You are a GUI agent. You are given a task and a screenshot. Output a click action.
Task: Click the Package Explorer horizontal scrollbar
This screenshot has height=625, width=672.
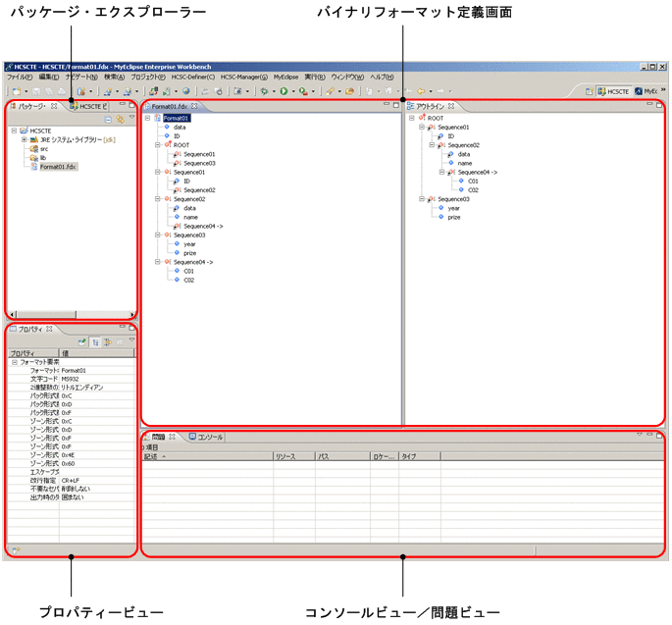pos(46,315)
